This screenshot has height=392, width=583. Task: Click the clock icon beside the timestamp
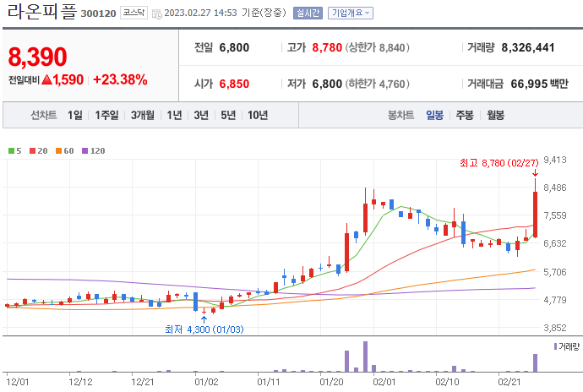coord(157,14)
